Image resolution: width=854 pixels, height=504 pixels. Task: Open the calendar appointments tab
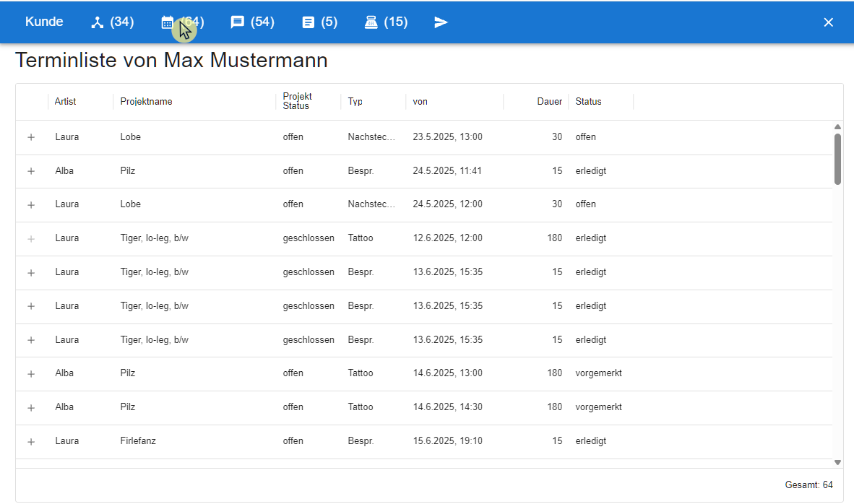click(x=182, y=22)
